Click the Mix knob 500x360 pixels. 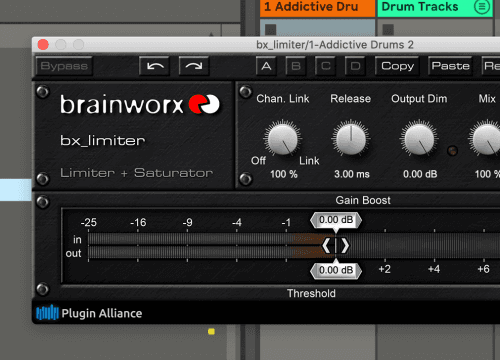pyautogui.click(x=486, y=139)
